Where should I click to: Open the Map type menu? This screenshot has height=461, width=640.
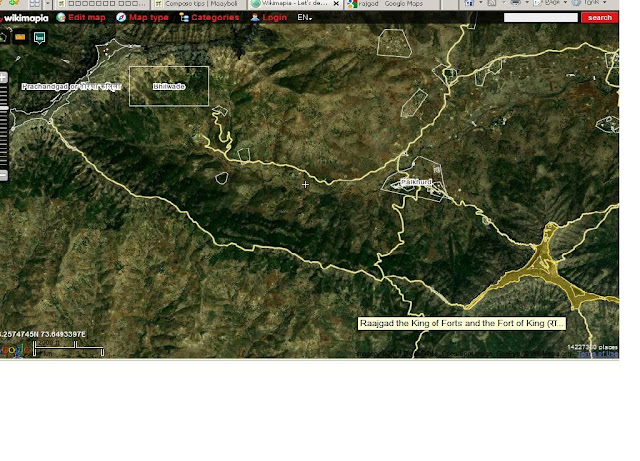tap(149, 18)
